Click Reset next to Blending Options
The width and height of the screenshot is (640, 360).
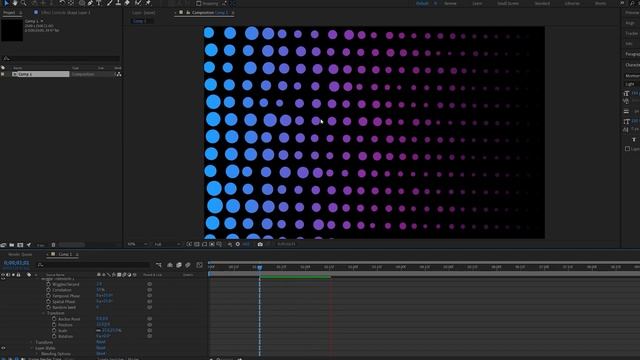[x=101, y=354]
